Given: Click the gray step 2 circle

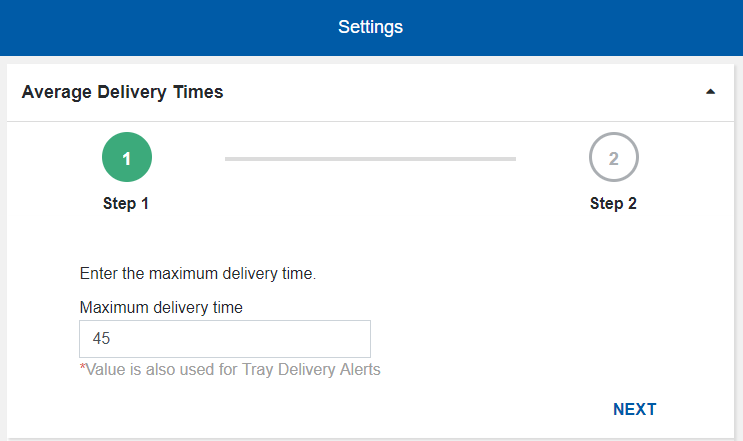Looking at the screenshot, I should pos(613,158).
